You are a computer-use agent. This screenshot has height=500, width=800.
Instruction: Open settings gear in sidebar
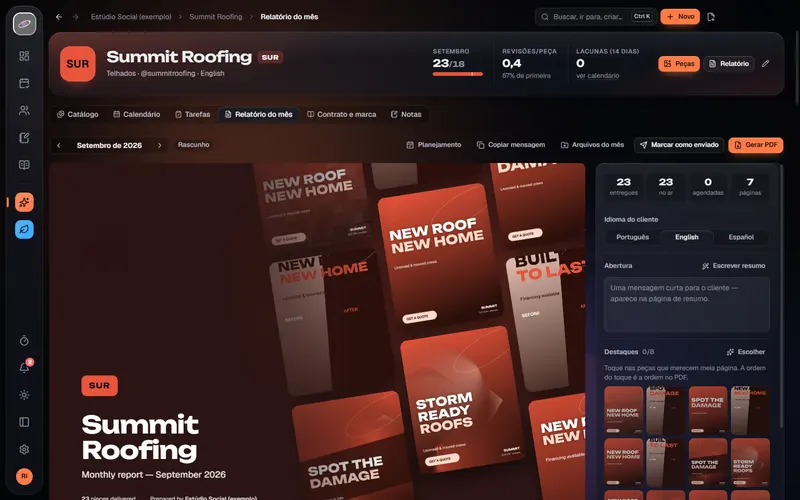24,449
